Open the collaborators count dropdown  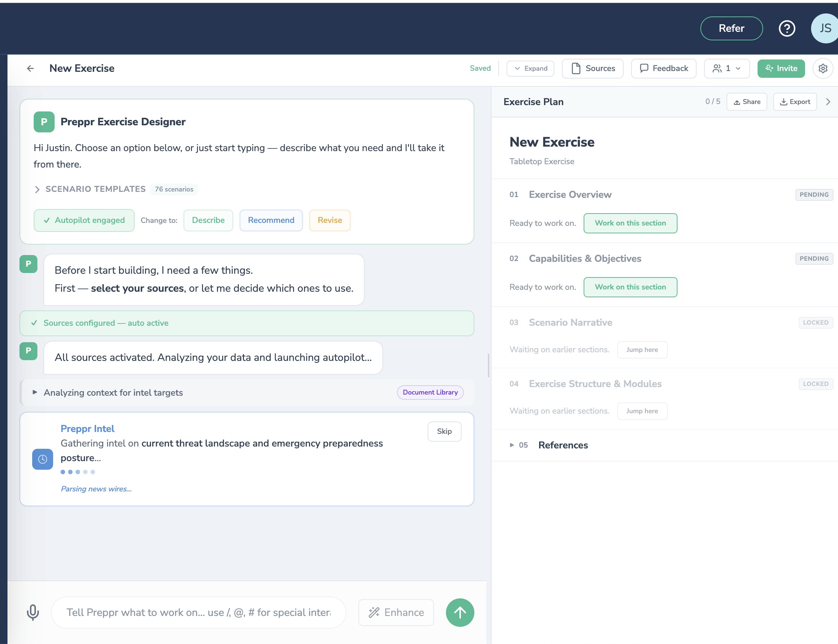727,68
